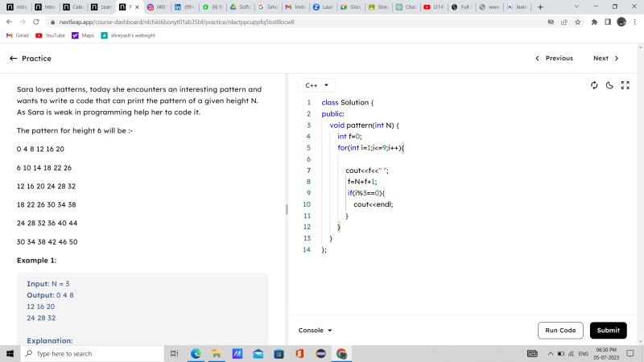Open Microsoft Edge from the taskbar
Image resolution: width=644 pixels, height=362 pixels.
pos(196,354)
